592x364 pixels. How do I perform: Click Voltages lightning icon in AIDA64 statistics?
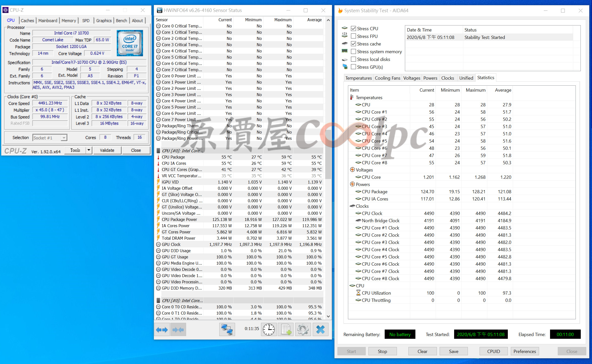[352, 170]
